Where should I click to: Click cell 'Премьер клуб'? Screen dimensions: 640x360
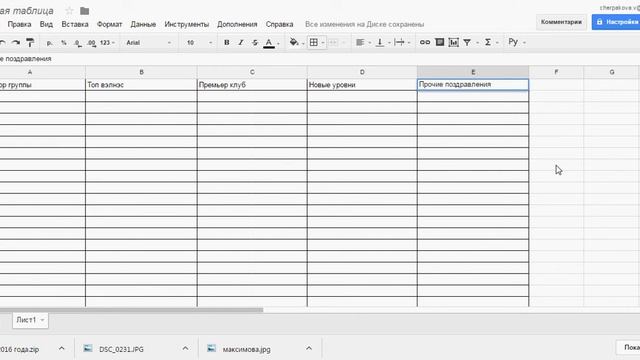(252, 84)
